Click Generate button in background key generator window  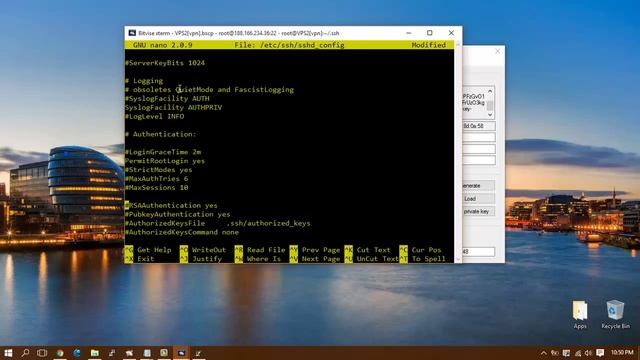point(478,186)
